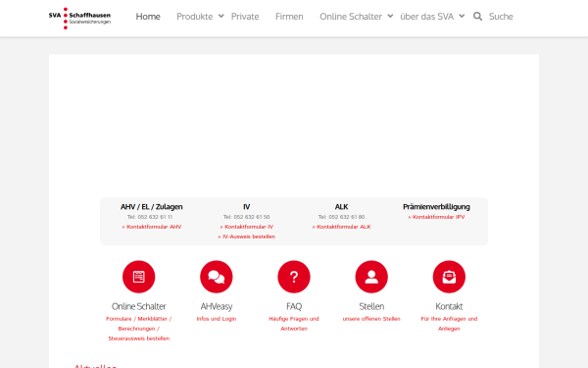Click the ALK heading
The width and height of the screenshot is (588, 368).
pos(342,207)
